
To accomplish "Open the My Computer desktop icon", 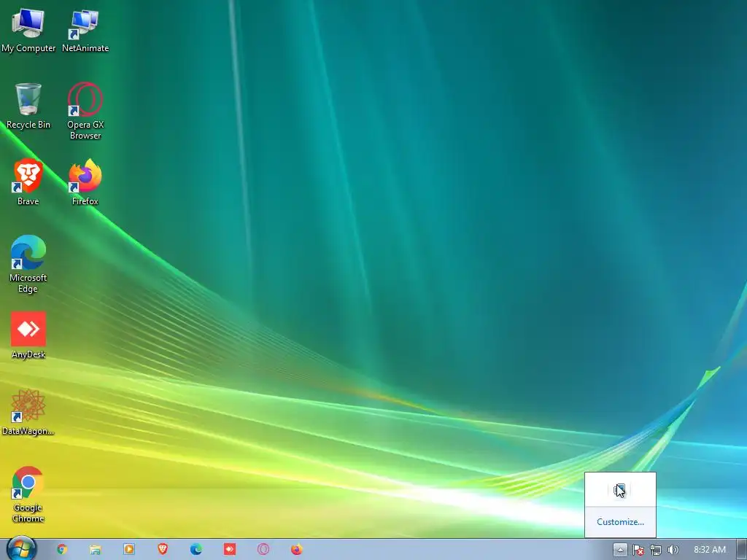I will point(28,29).
